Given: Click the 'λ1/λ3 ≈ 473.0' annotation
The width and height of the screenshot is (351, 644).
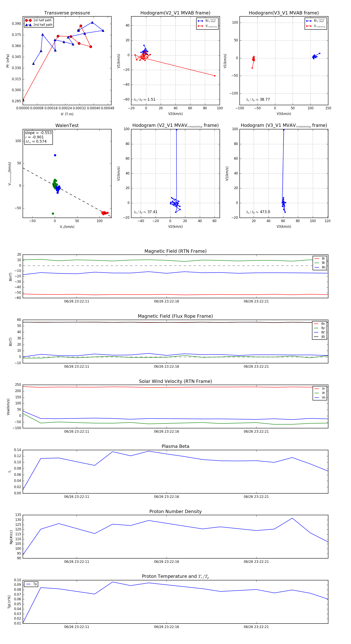Looking at the screenshot, I should pos(258,212).
